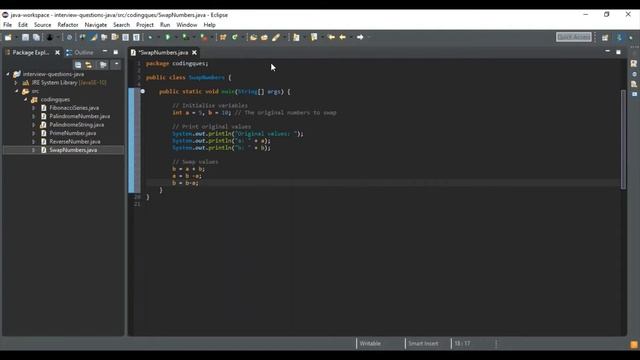The height and width of the screenshot is (360, 640).
Task: Select ReverseNumber.java in the tree
Action: pos(75,142)
